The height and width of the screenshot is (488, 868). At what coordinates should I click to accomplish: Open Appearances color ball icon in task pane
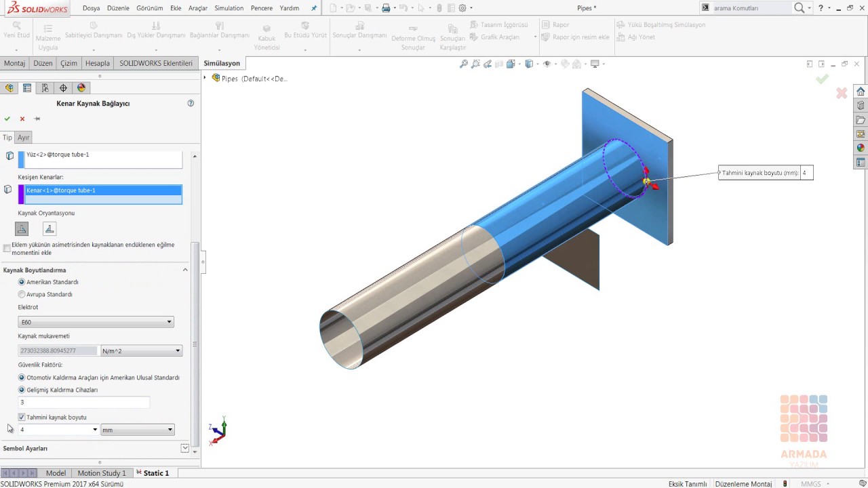(x=861, y=148)
